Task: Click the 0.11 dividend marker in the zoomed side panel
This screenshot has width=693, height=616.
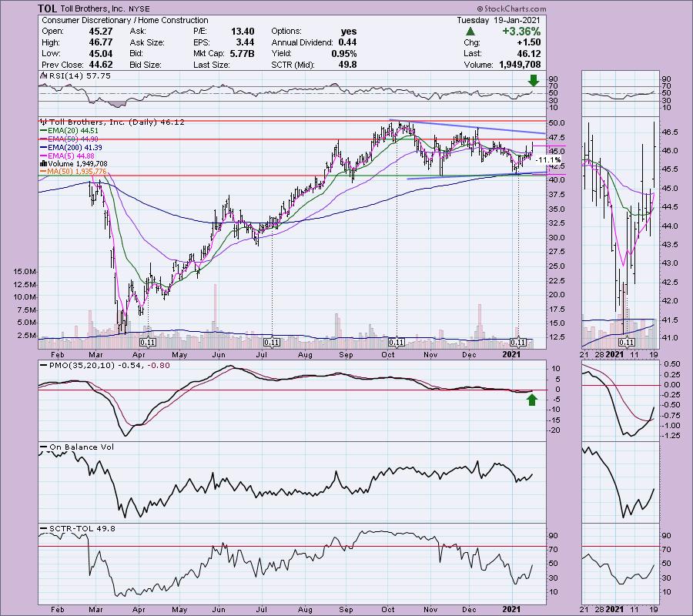Action: (626, 343)
